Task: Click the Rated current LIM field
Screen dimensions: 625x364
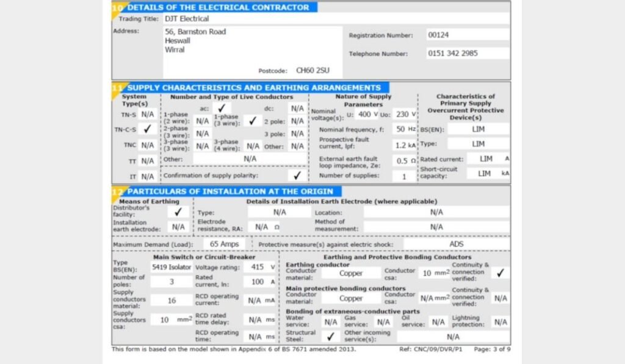Action: tap(488, 159)
